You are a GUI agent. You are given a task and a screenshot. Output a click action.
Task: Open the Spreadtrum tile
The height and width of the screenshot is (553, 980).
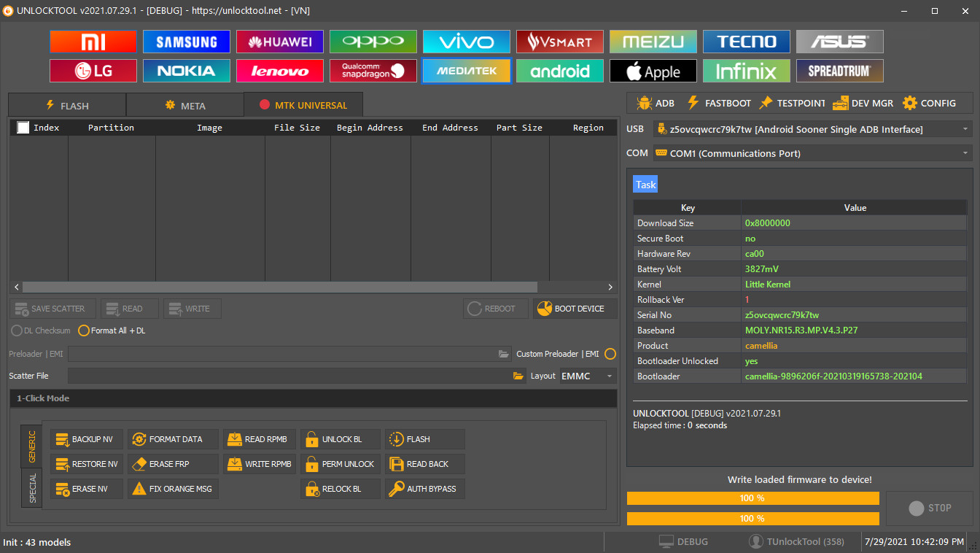coord(840,71)
